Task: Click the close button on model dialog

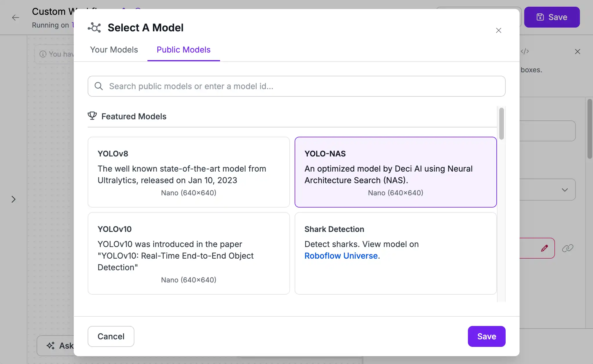Action: tap(499, 30)
